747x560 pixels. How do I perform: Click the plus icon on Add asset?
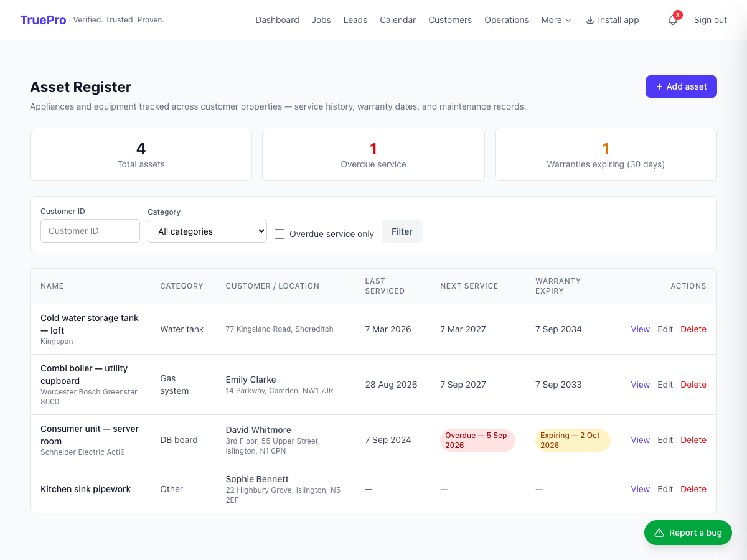pyautogui.click(x=660, y=86)
